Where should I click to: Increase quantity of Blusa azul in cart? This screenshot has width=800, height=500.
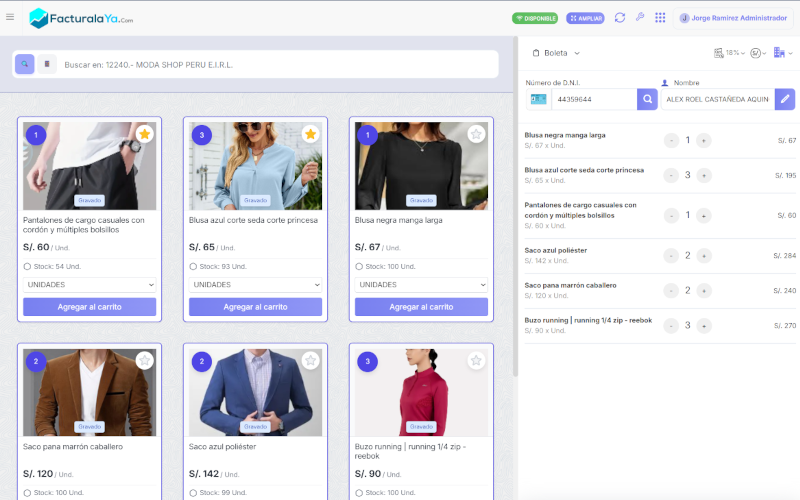[704, 176]
